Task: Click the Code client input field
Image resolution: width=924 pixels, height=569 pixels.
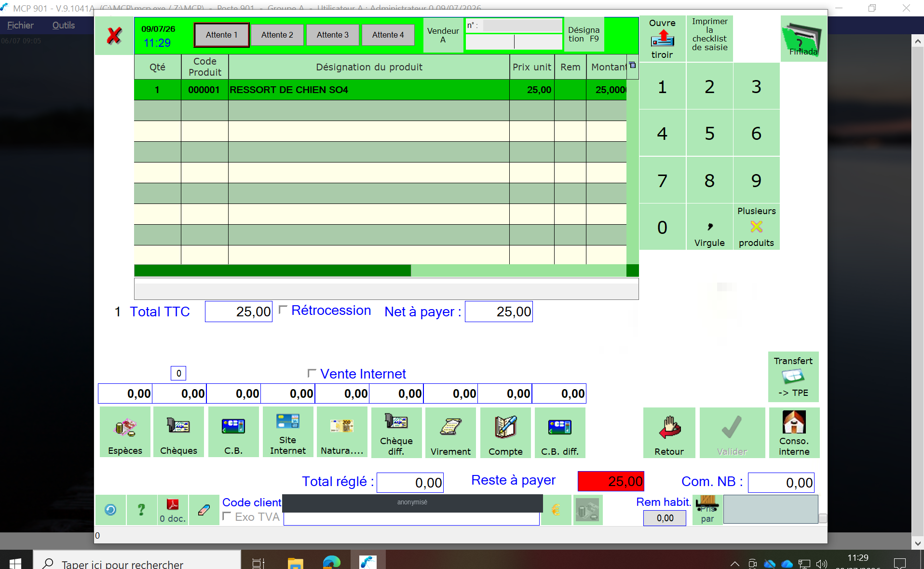Action: [x=411, y=519]
